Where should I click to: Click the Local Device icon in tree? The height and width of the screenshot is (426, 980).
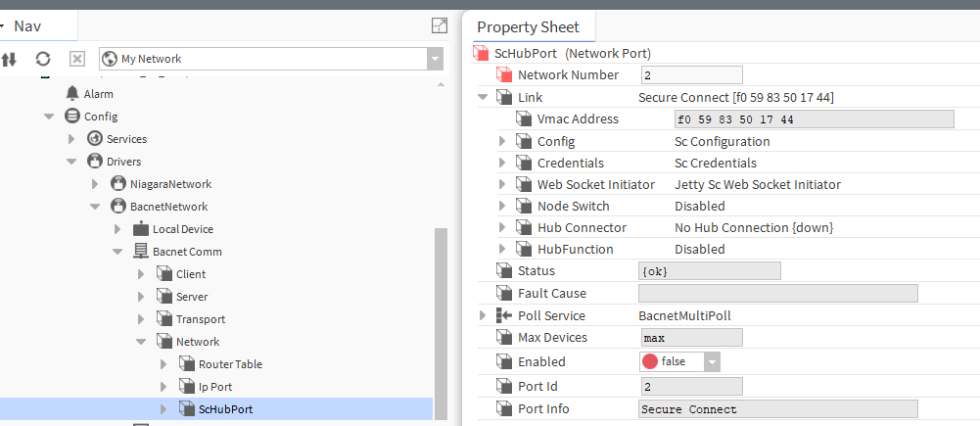click(x=141, y=229)
